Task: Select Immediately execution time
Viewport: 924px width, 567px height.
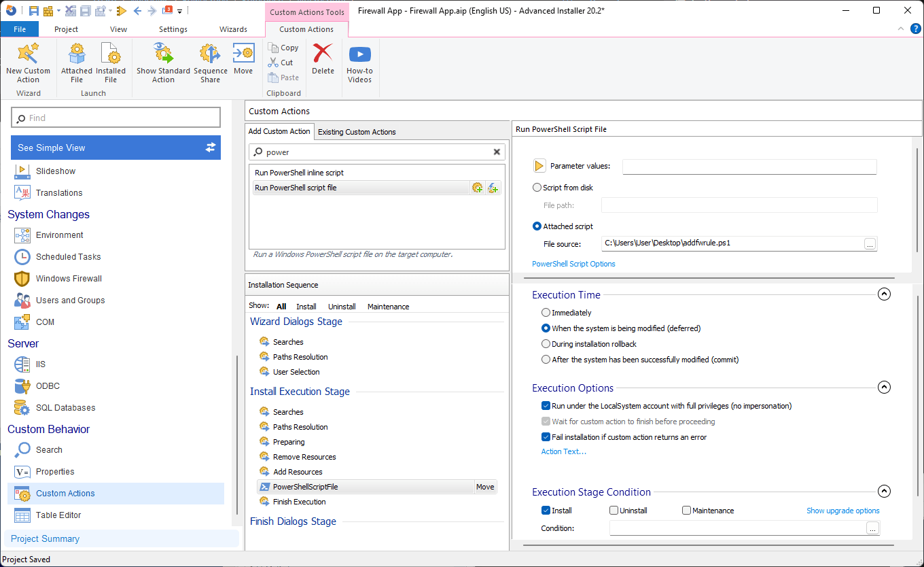Action: click(x=546, y=313)
